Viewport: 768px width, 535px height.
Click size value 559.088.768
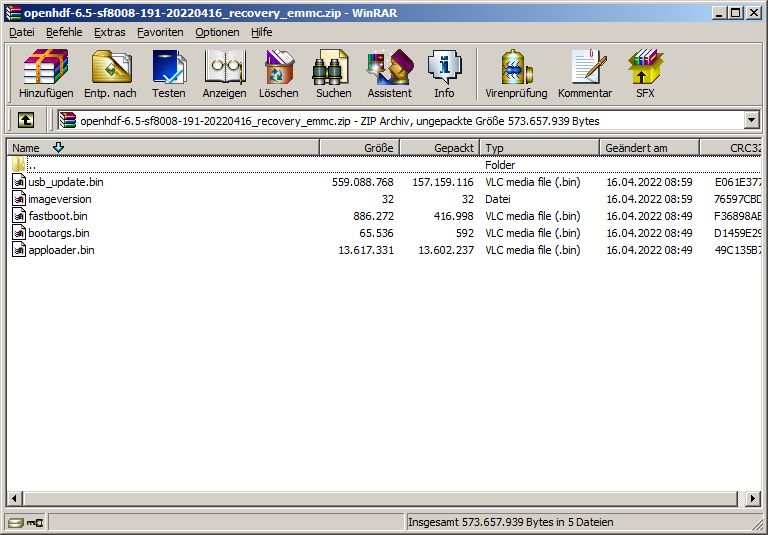(362, 182)
